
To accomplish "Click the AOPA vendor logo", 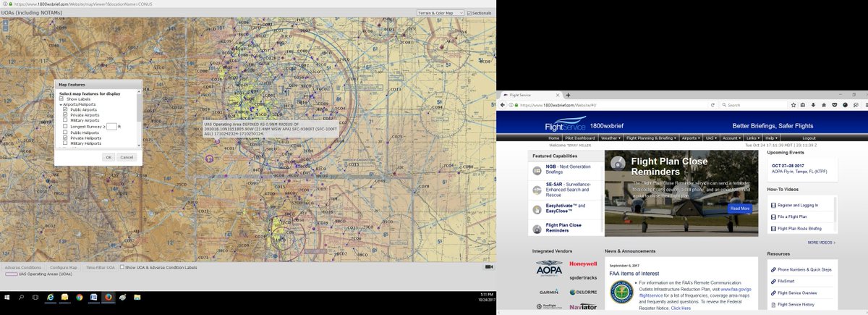I will click(x=548, y=269).
